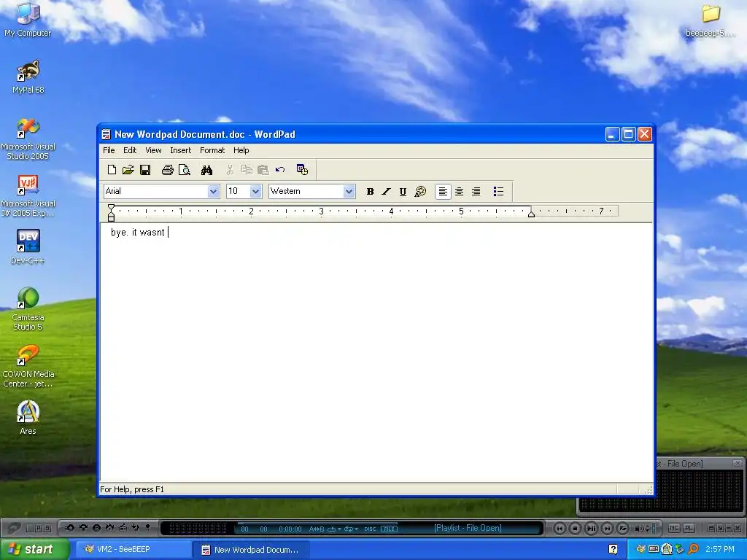Viewport: 747px width, 560px height.
Task: Save the document with the floppy disk icon
Action: tap(145, 170)
